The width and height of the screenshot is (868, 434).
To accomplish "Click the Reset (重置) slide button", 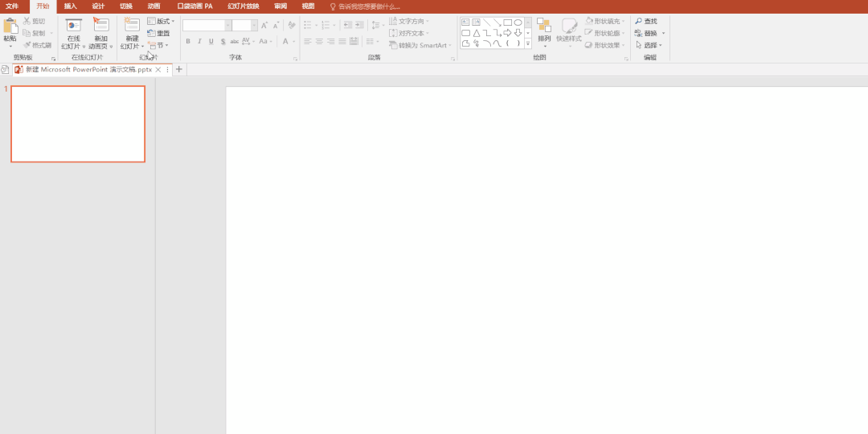I will click(x=159, y=33).
